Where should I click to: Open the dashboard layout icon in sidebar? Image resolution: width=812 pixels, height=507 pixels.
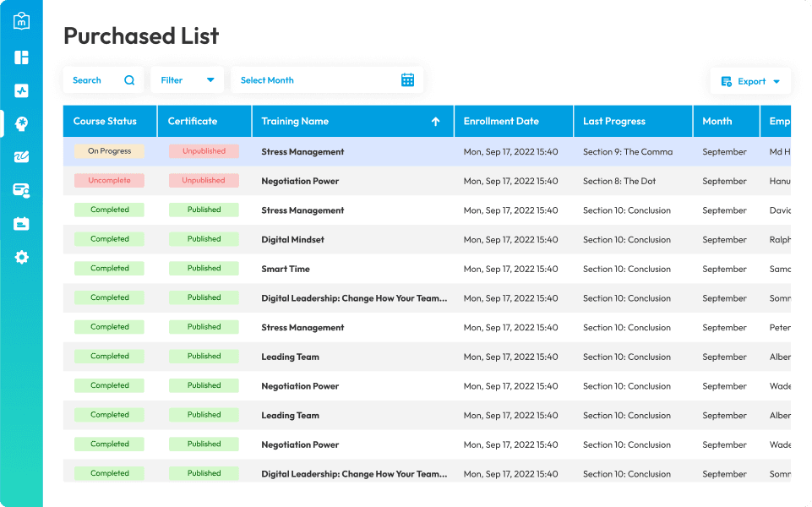pos(21,57)
